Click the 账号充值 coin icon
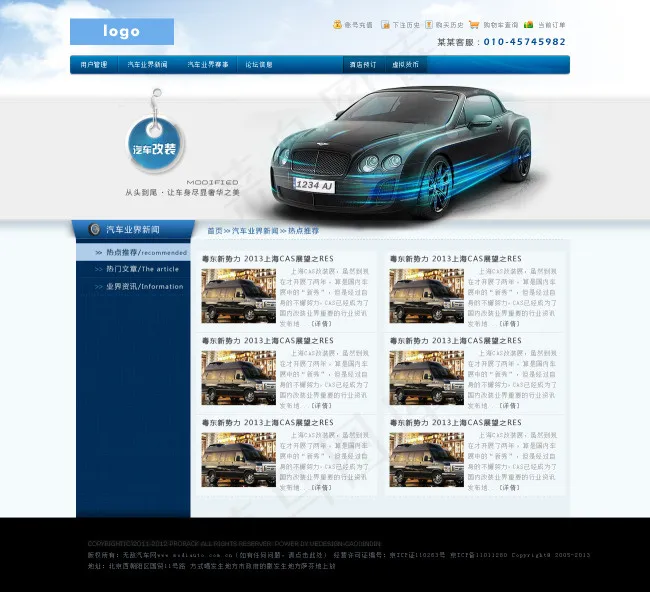The height and width of the screenshot is (592, 650). (x=337, y=24)
